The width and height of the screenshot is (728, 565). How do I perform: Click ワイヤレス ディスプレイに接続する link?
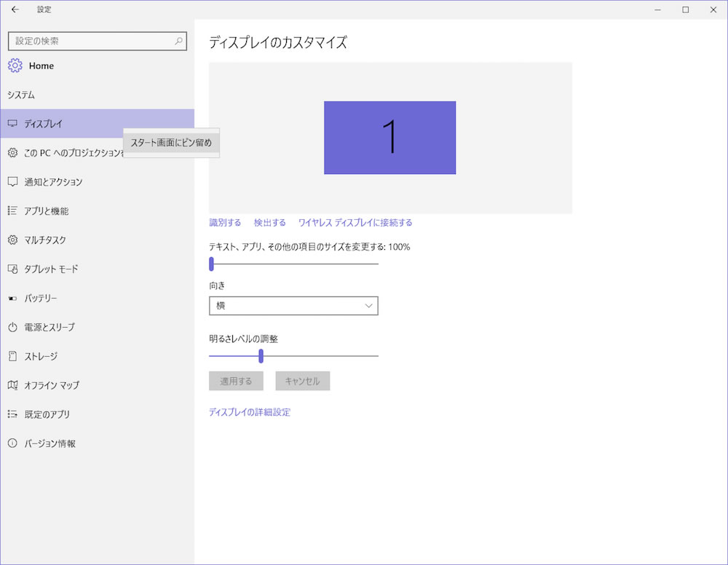(355, 222)
